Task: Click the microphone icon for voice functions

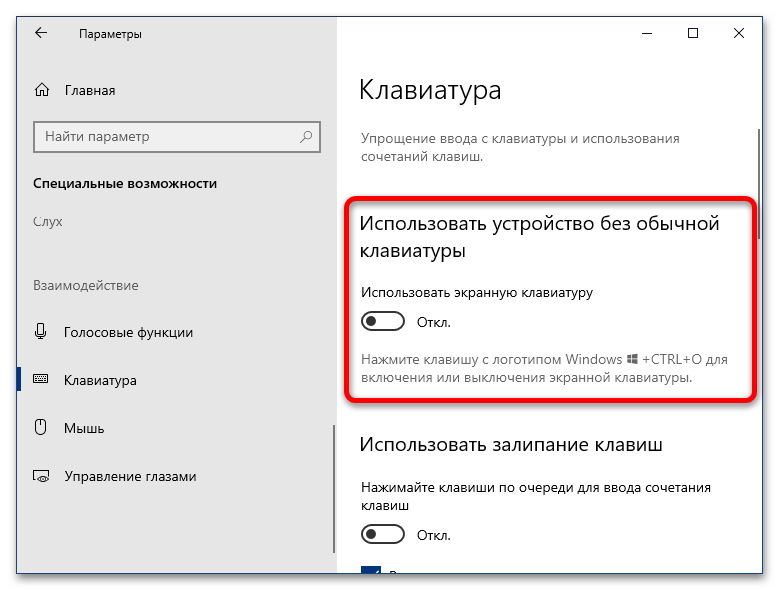Action: tap(41, 331)
